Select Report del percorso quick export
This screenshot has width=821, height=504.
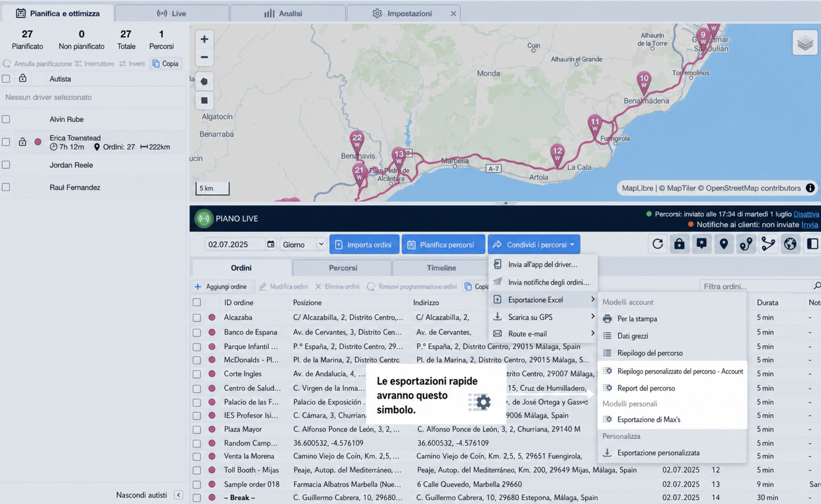(x=672, y=388)
